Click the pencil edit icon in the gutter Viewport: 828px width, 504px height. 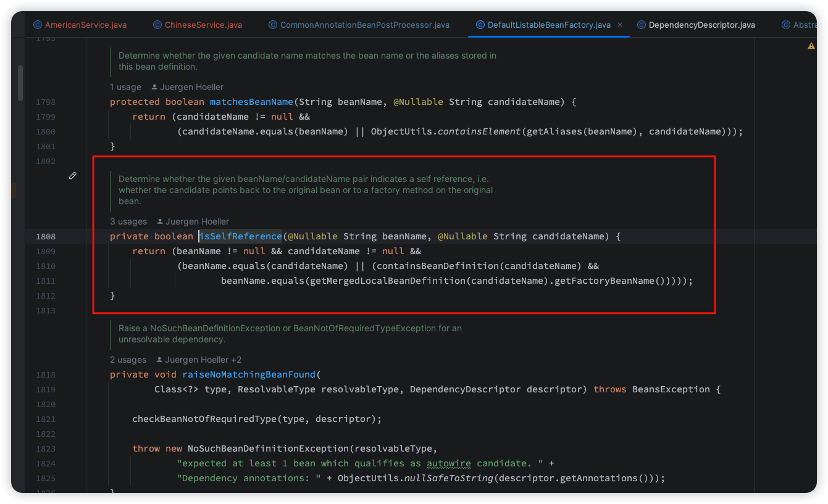pos(73,176)
